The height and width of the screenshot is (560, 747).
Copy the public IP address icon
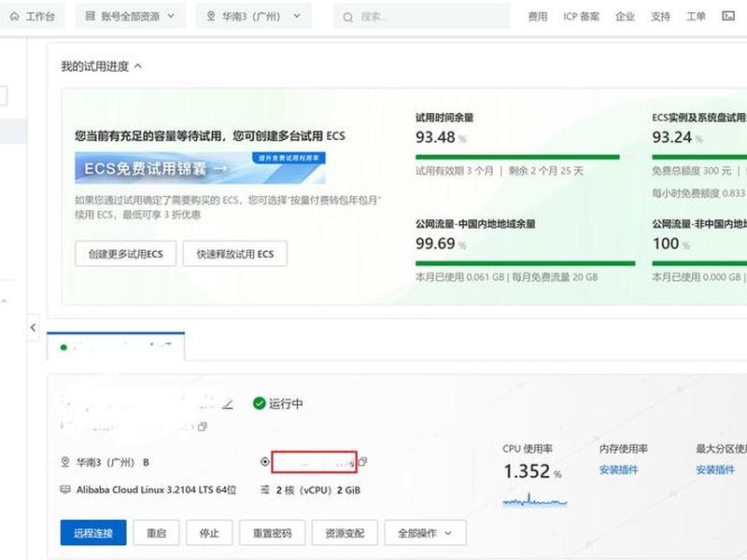(363, 461)
